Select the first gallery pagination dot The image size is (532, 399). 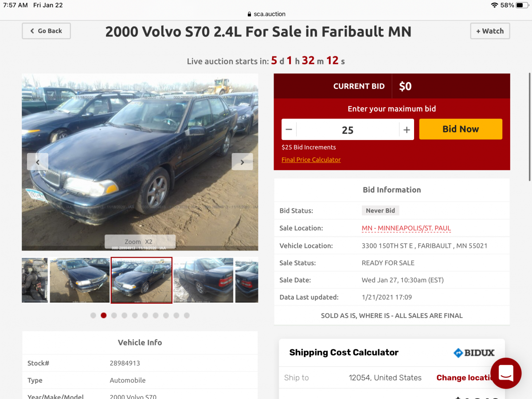tap(93, 316)
